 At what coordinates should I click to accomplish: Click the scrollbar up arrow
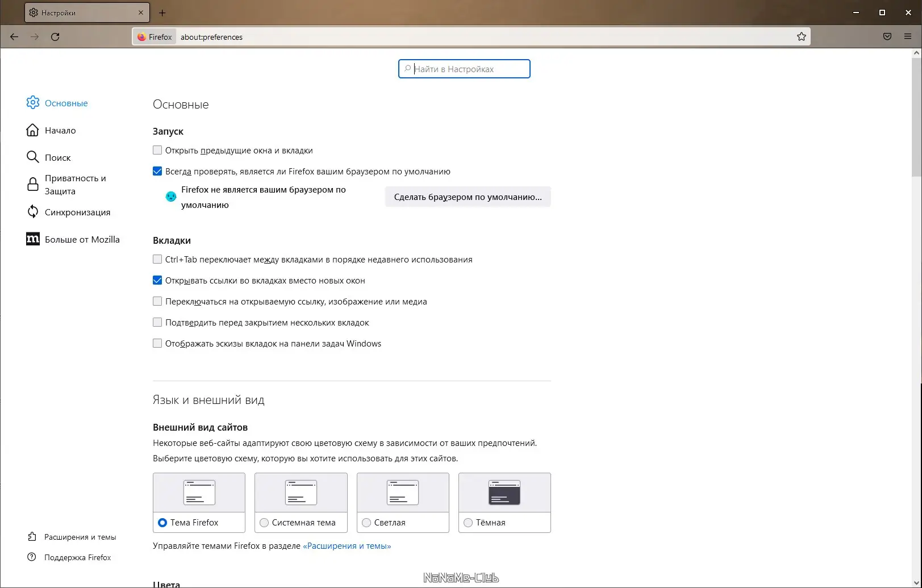point(916,53)
